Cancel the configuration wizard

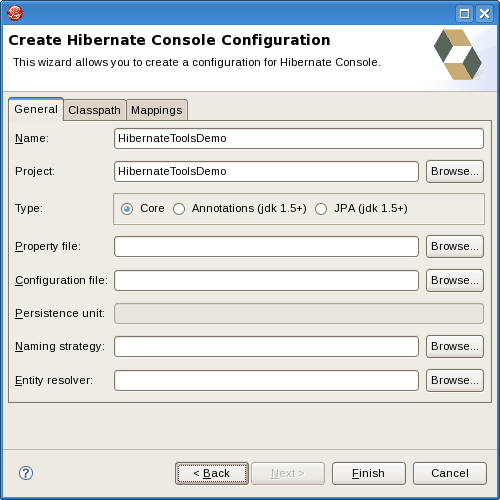[x=450, y=473]
